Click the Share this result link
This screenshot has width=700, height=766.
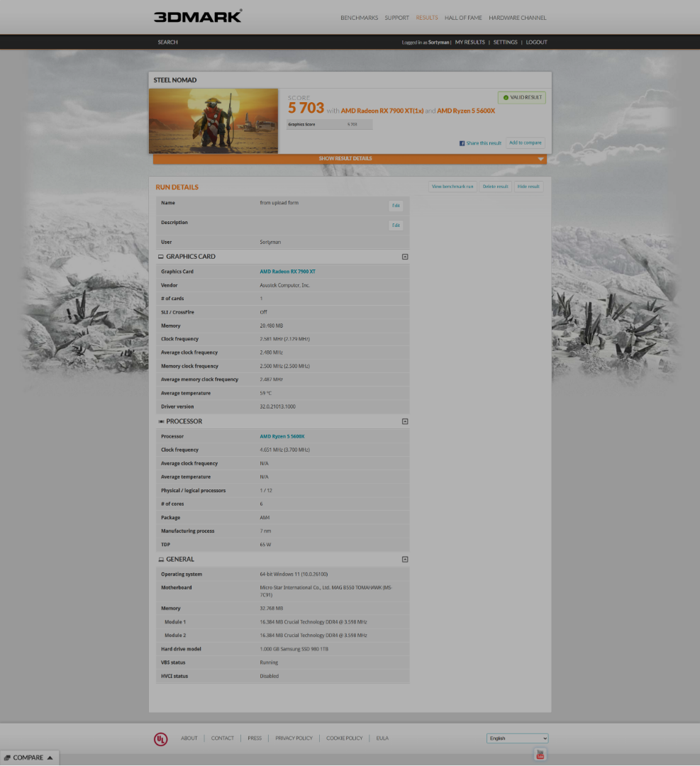(484, 143)
